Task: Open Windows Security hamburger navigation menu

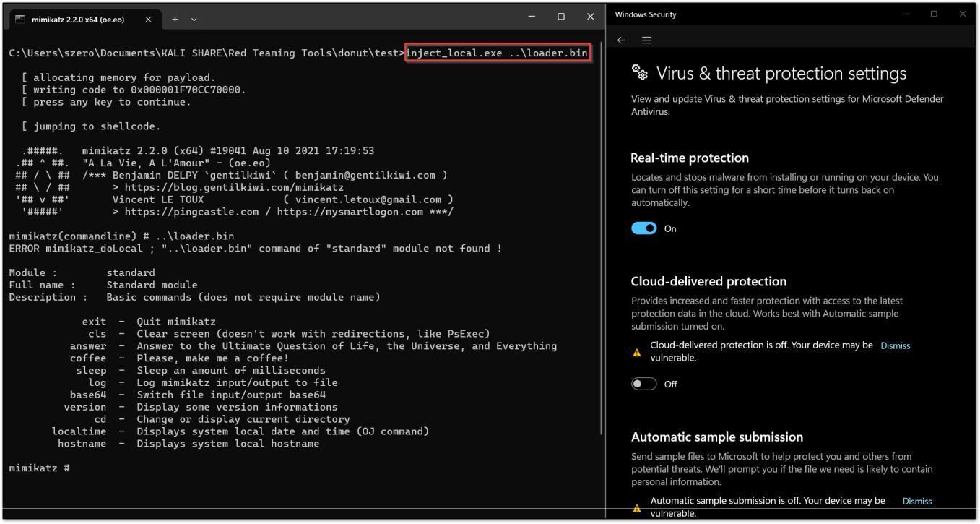Action: 646,40
